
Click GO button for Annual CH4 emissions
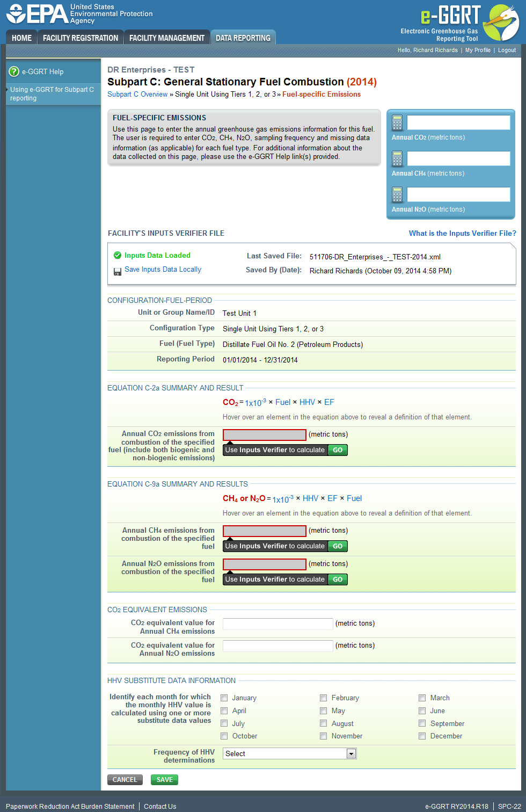338,546
